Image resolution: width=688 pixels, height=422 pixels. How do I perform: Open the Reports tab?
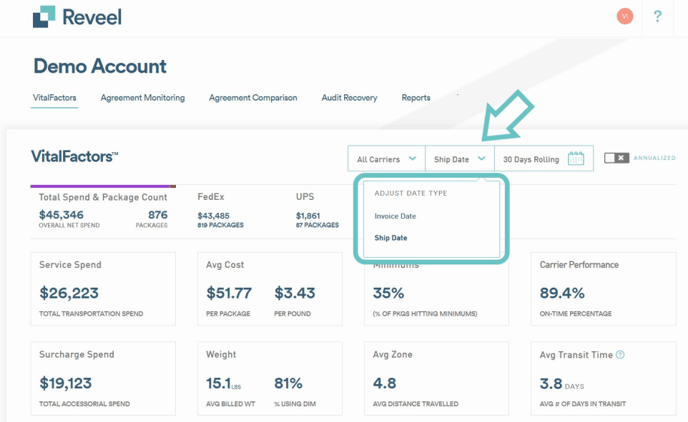[x=416, y=98]
